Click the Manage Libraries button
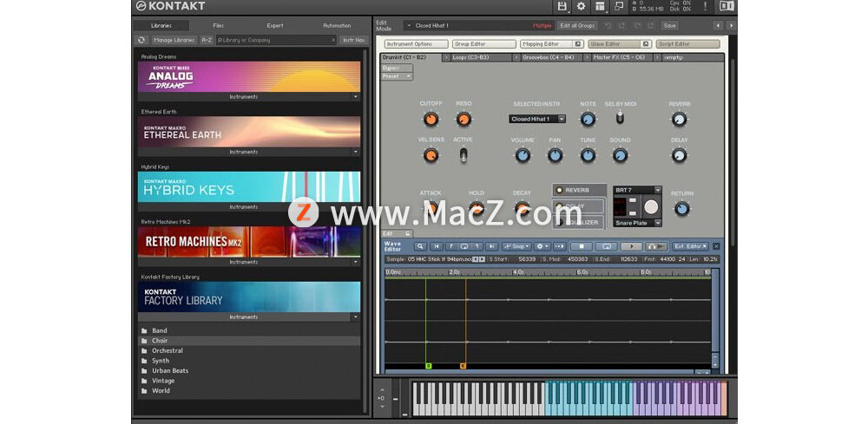Image resolution: width=868 pixels, height=424 pixels. coord(174,40)
